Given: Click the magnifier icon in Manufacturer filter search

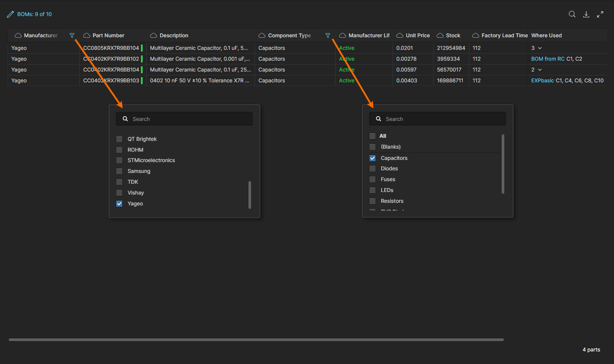Looking at the screenshot, I should 125,119.
